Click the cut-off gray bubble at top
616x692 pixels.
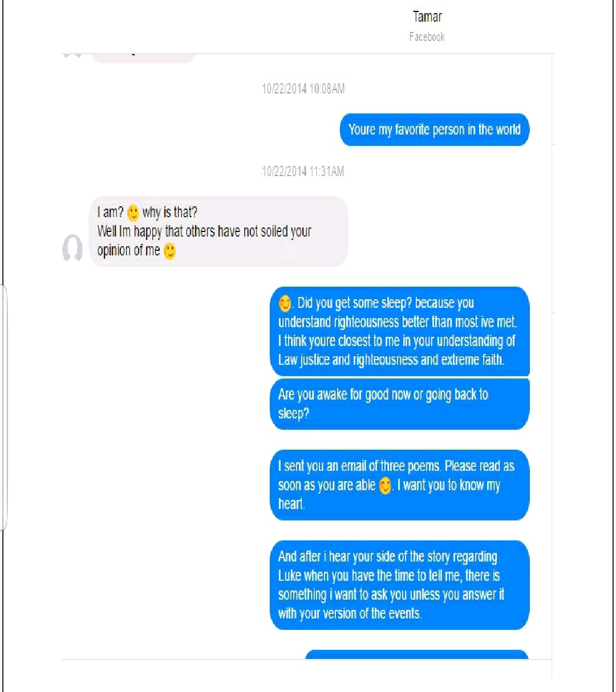[143, 58]
